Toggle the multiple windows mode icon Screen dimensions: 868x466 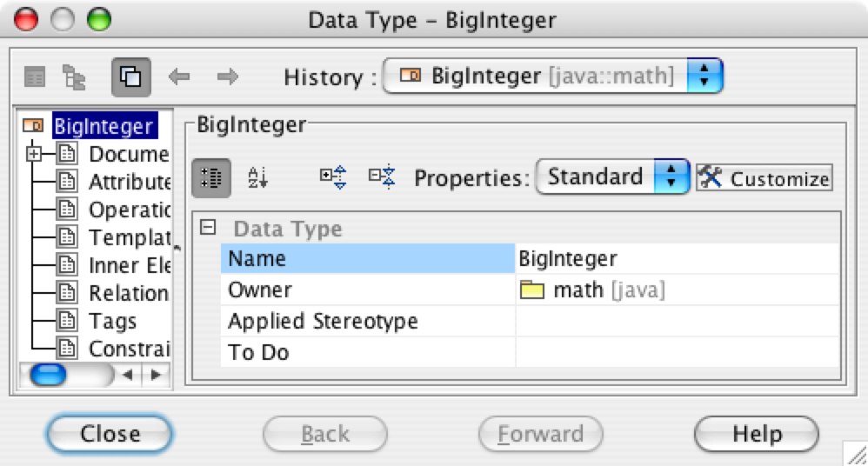tap(131, 77)
